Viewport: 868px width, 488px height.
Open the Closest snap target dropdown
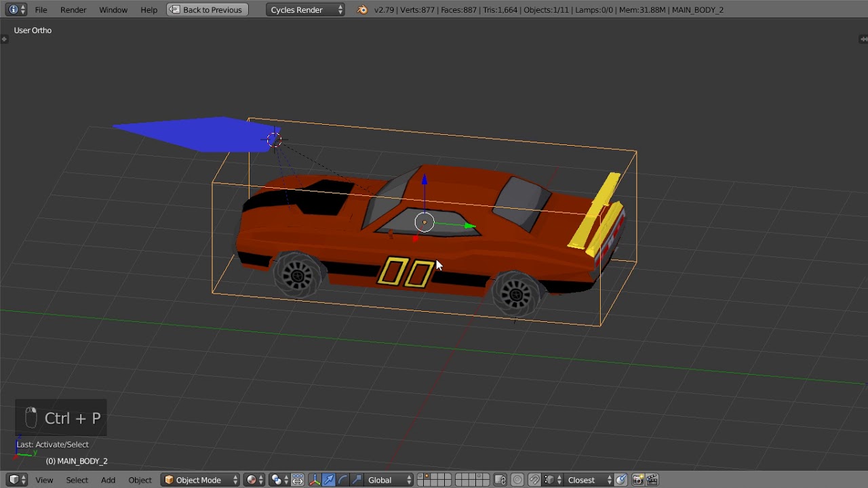pos(588,480)
